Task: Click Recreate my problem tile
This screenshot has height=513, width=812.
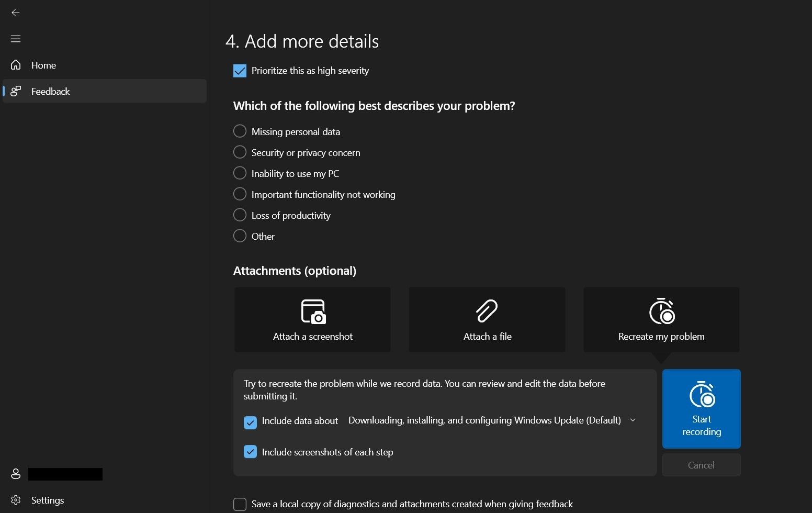Action: (x=661, y=319)
